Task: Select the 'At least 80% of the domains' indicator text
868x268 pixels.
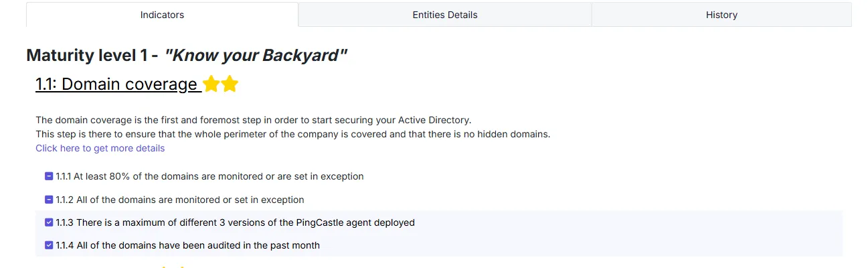Action: click(x=209, y=176)
